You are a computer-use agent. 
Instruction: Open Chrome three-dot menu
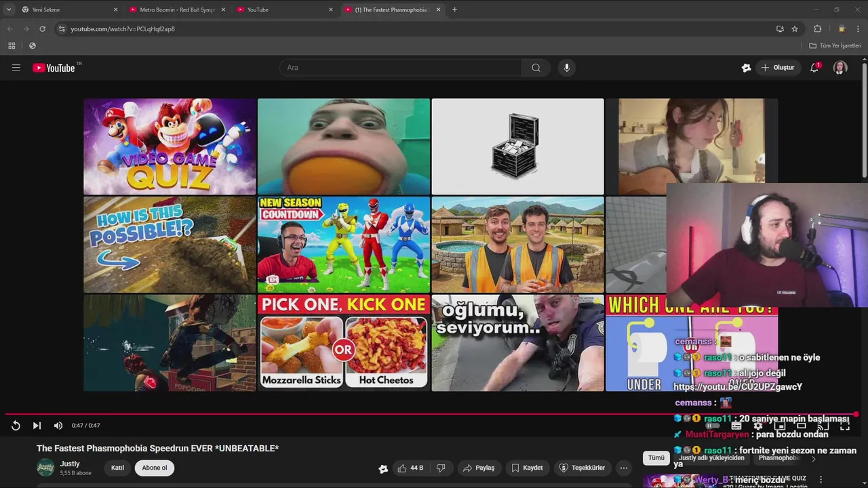pos(858,29)
